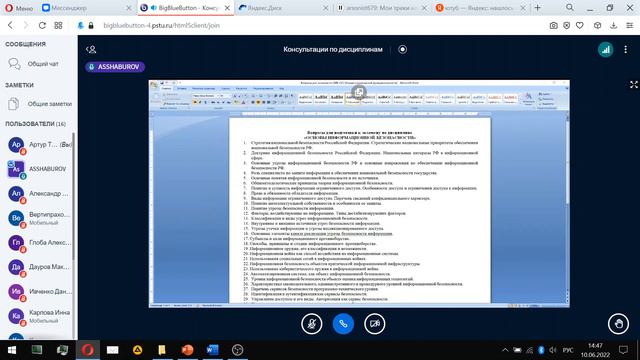This screenshot has height=360, width=640.
Task: Click ASSHABUROV talking indicator
Action: [115, 67]
